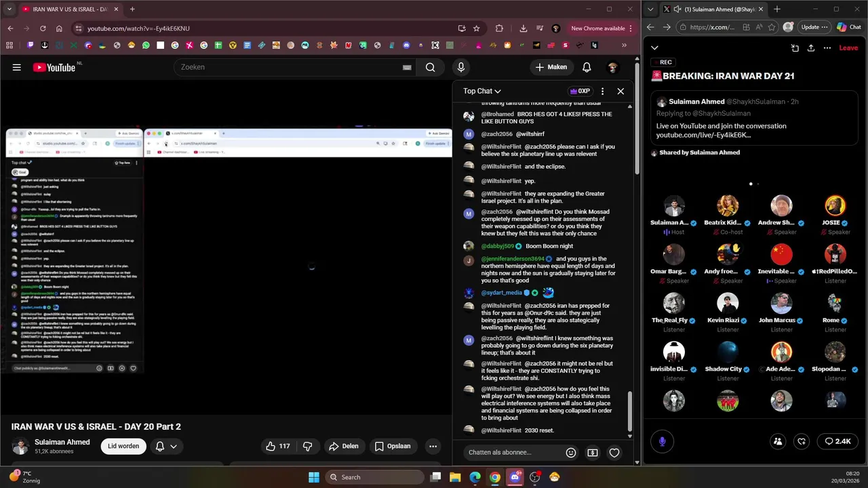Open the three-dot more actions below video
Screen dimensions: 868x488
[x=433, y=446]
